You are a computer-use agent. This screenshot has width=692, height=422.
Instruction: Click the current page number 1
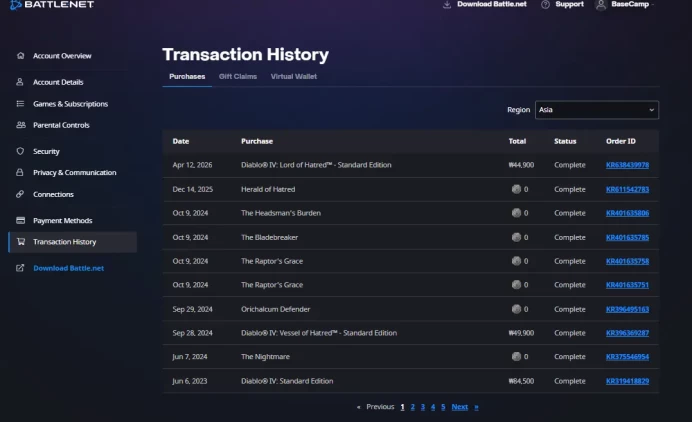coord(402,407)
